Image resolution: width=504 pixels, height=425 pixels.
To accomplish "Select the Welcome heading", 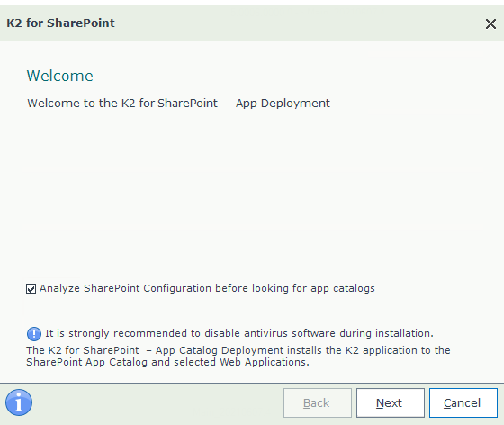I will 59,76.
